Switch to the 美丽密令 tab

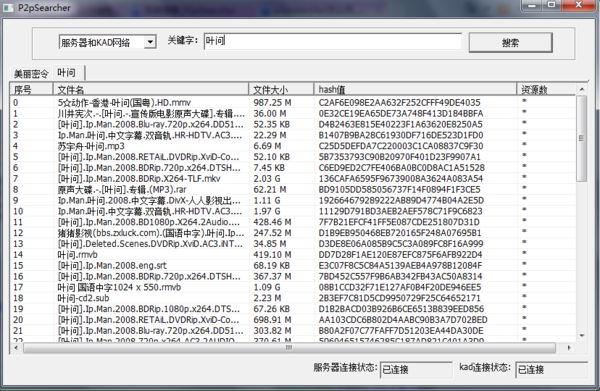click(x=31, y=73)
